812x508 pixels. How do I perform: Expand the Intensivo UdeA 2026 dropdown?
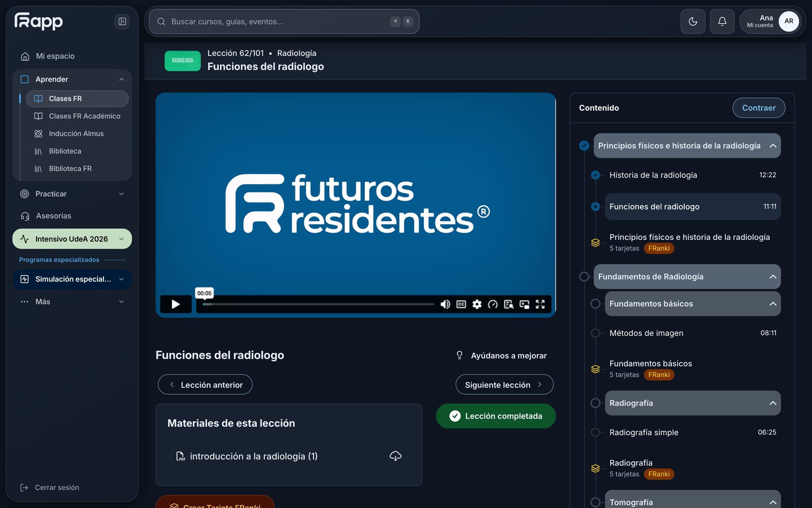tap(121, 239)
